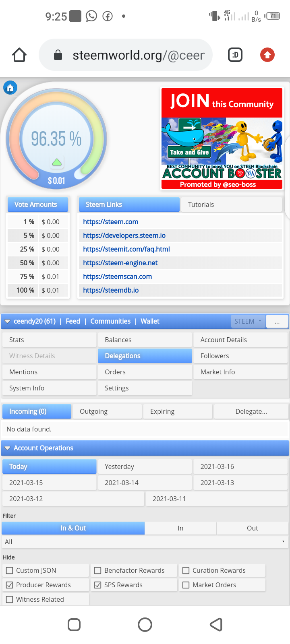
Task: Open the steemscan.com link
Action: pos(118,277)
